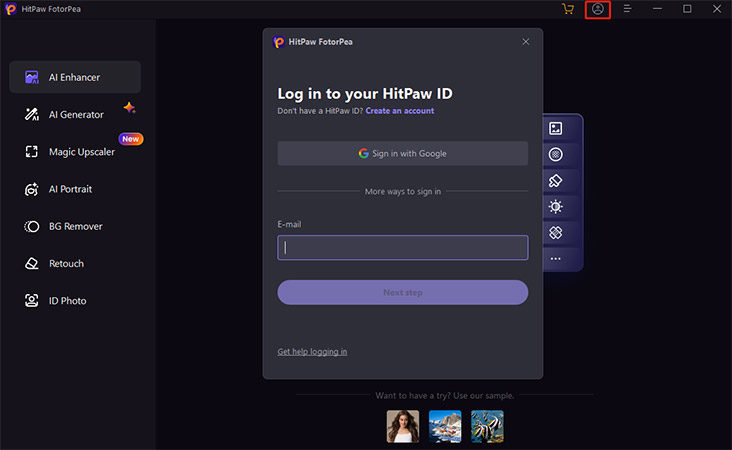The width and height of the screenshot is (732, 450).
Task: Choose the snowy landscape sample image
Action: (x=445, y=426)
